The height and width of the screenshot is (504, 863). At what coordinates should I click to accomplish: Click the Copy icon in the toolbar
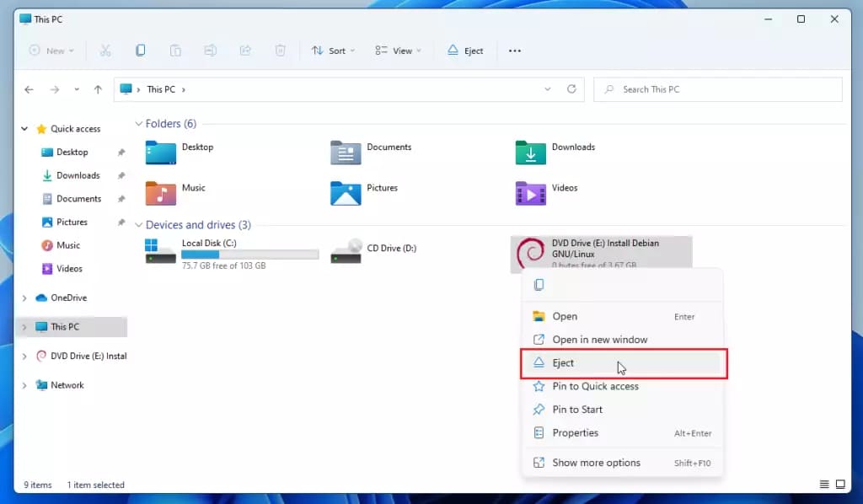[141, 51]
